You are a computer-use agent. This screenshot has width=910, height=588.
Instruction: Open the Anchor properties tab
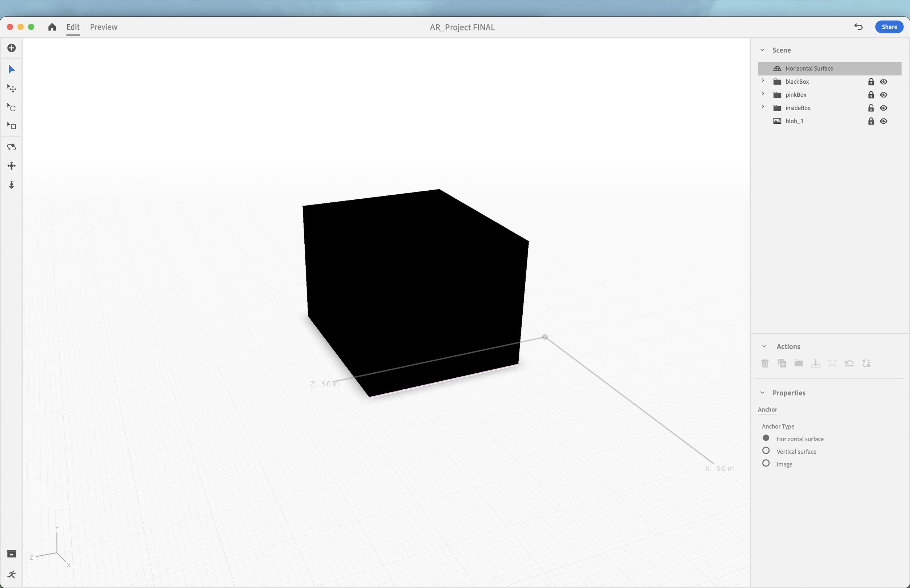click(767, 410)
